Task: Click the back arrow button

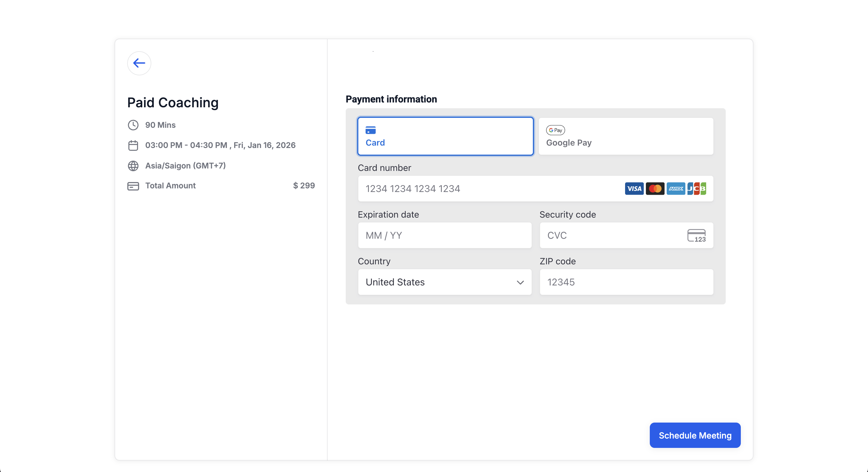Action: click(x=139, y=63)
